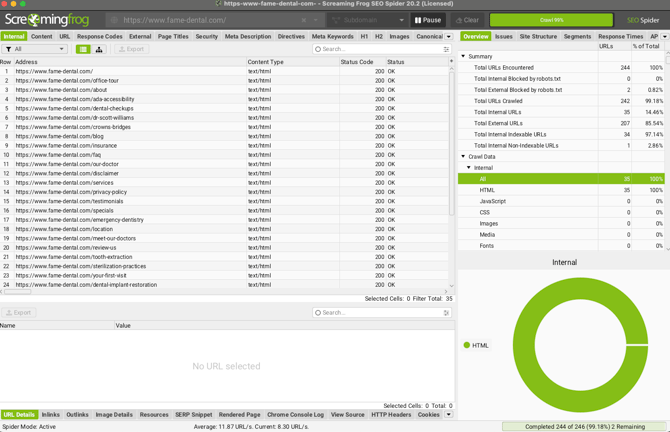Open the Content tab
Screen dimensions: 670x432
(x=41, y=36)
